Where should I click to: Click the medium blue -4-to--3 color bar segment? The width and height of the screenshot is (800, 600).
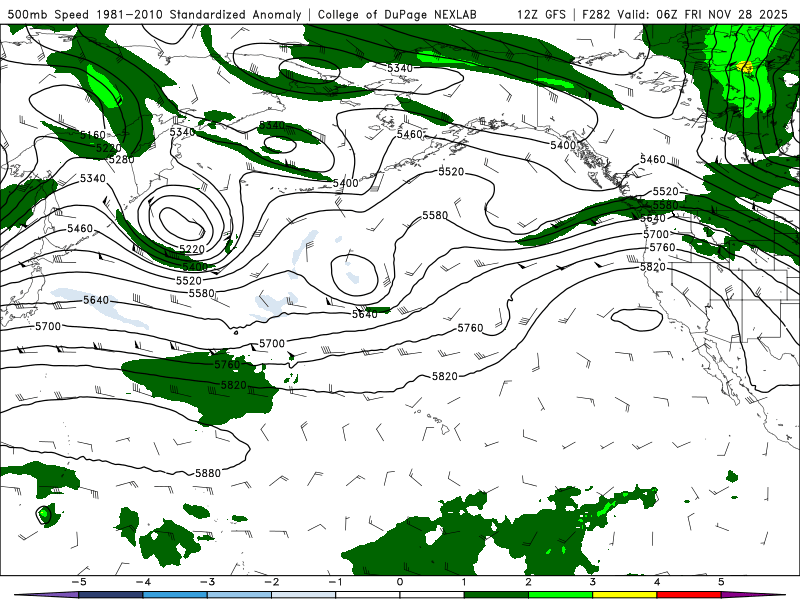[175, 595]
